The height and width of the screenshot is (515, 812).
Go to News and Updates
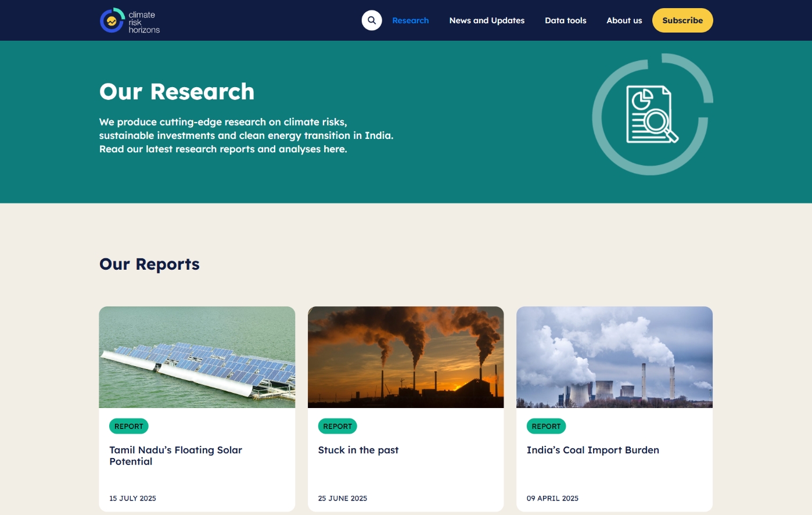[487, 20]
